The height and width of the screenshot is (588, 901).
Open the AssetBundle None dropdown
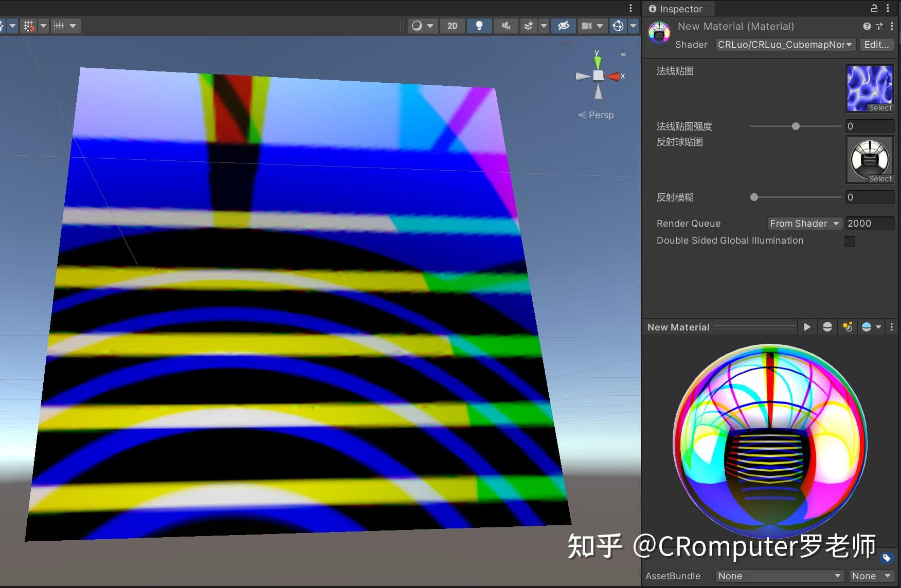pos(779,576)
